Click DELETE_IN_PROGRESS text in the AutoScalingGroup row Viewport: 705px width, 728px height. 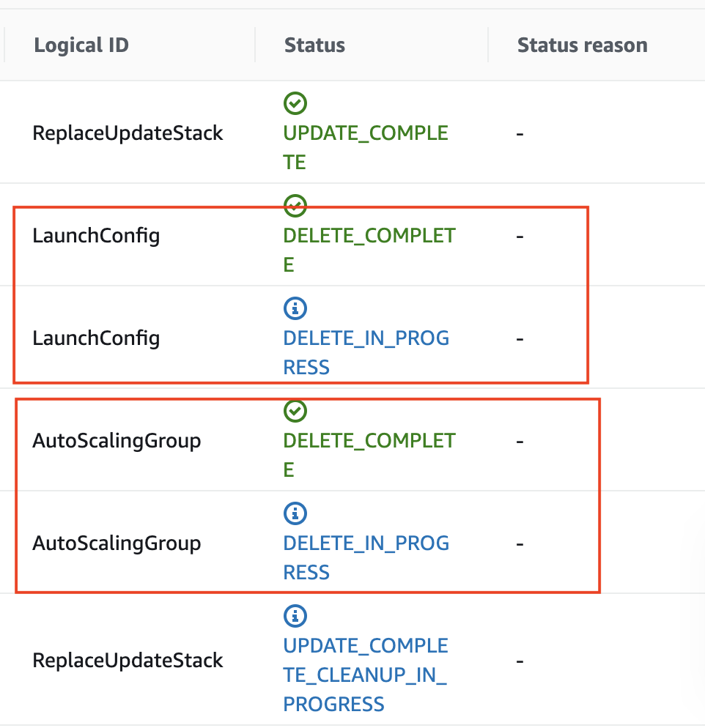click(366, 557)
